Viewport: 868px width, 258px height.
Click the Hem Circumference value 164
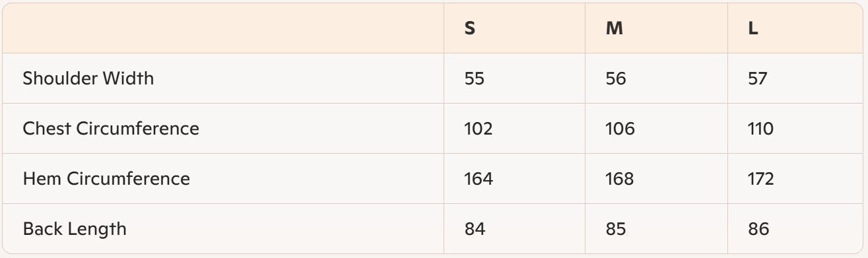(x=479, y=179)
